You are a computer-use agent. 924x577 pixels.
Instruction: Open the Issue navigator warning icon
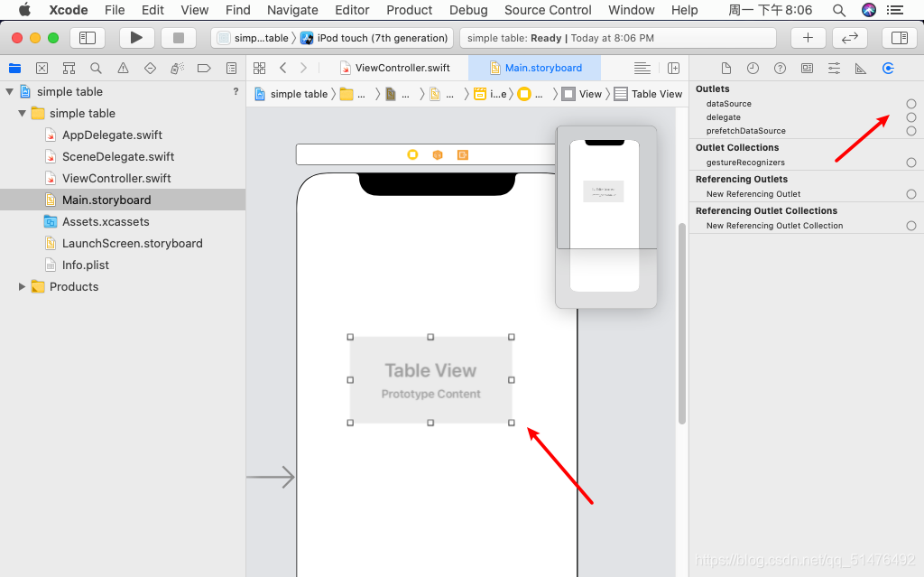[123, 69]
